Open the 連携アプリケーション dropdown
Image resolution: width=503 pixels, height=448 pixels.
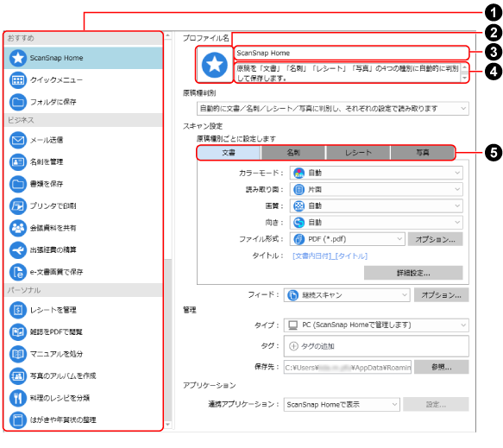[342, 405]
